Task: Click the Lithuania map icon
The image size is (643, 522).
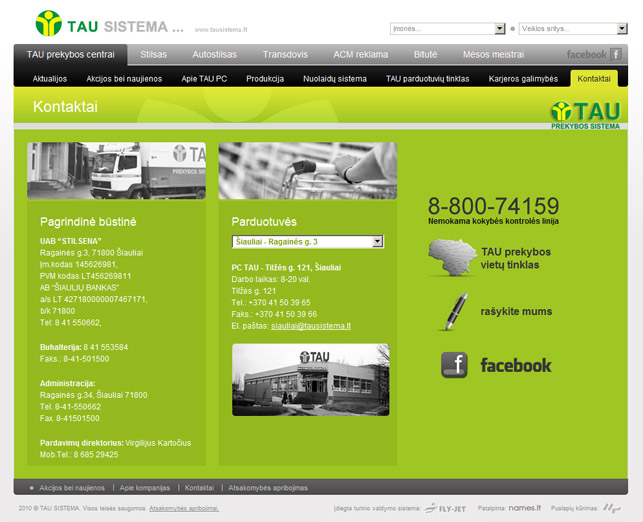Action: click(x=452, y=258)
